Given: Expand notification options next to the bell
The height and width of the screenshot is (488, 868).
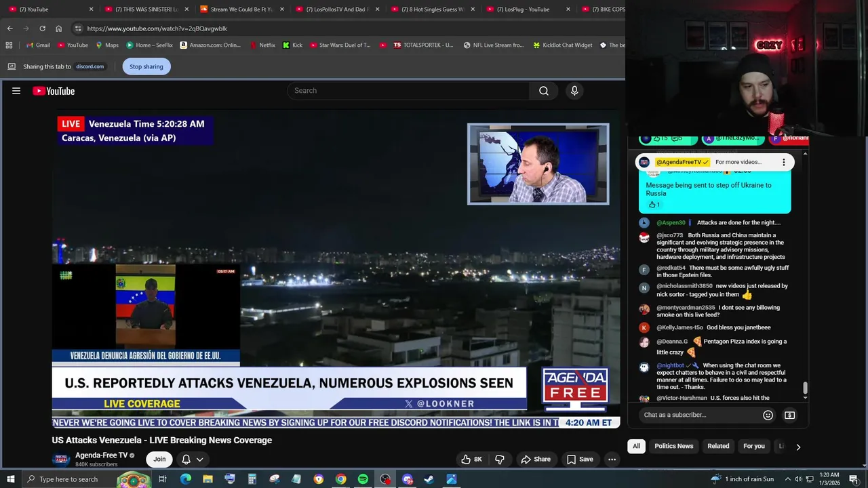Looking at the screenshot, I should click(x=199, y=460).
